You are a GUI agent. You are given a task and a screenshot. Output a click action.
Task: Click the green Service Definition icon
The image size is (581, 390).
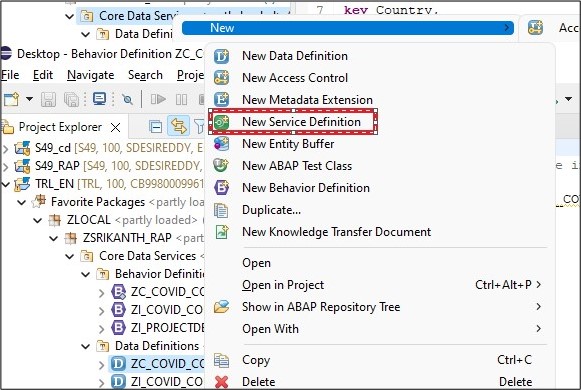[x=221, y=122]
